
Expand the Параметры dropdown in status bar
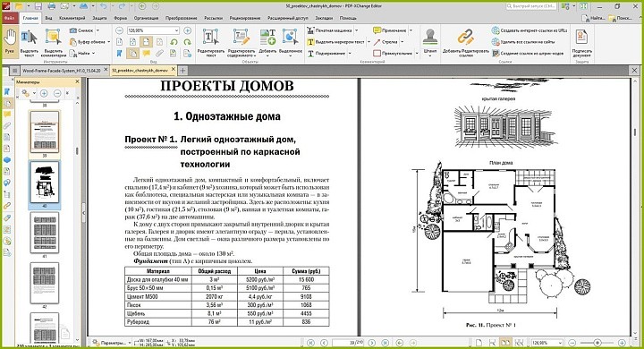coord(111,343)
